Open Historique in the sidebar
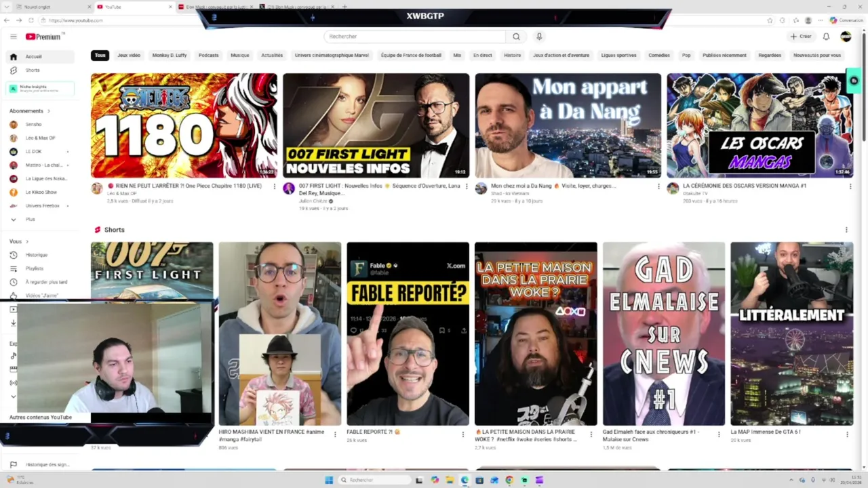This screenshot has height=488, width=868. [41, 255]
